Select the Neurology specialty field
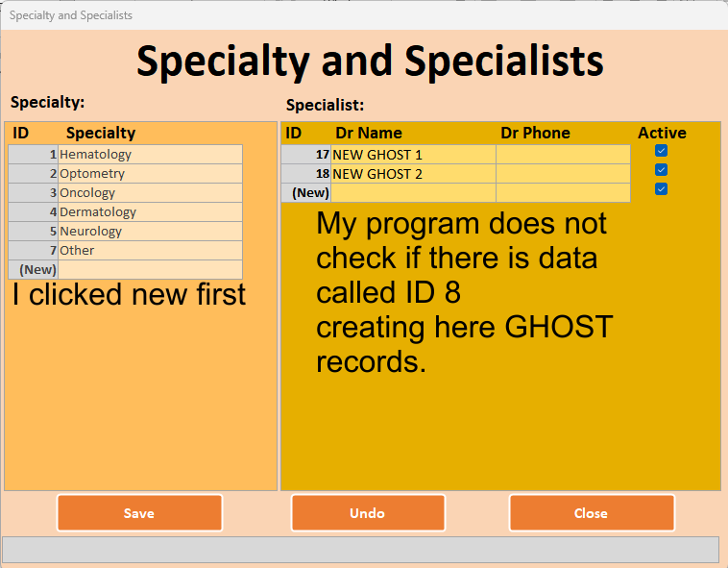Image resolution: width=728 pixels, height=568 pixels. tap(150, 232)
